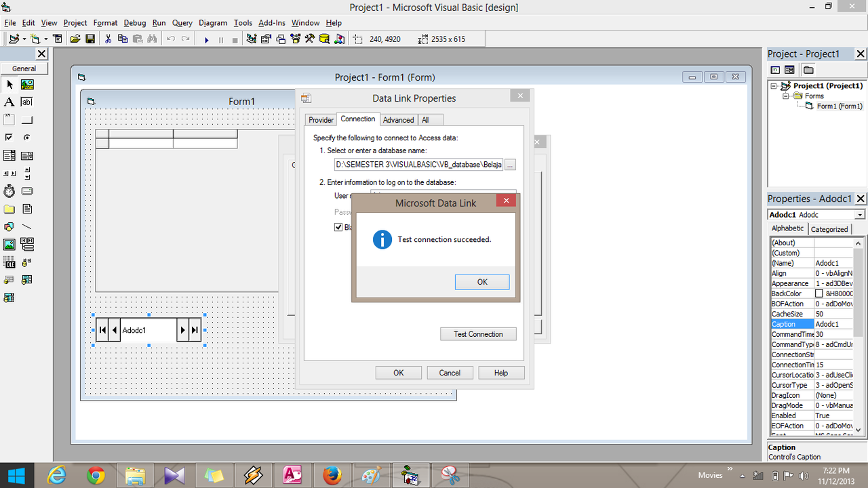Open the Diagram menu
This screenshot has width=868, height=488.
tap(213, 23)
